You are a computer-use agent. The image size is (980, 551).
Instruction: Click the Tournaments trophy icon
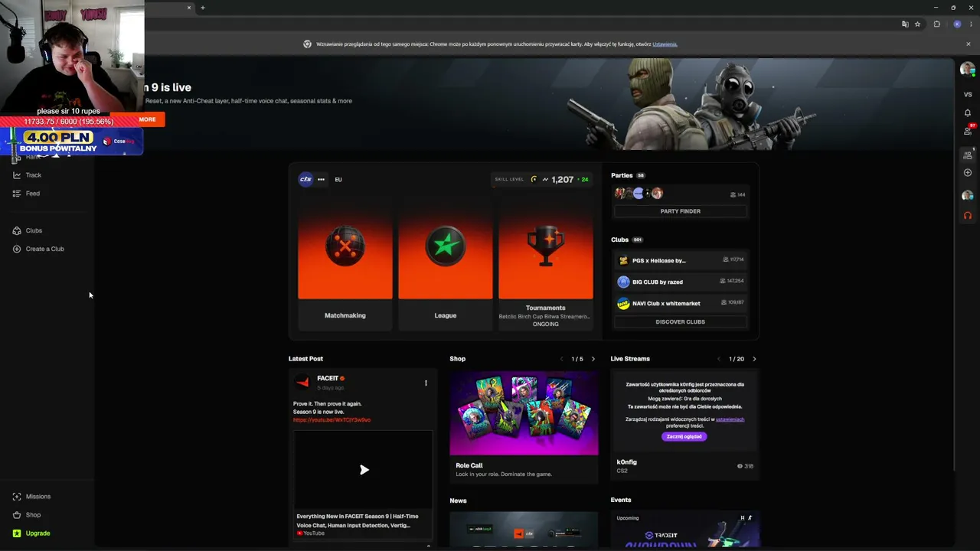pyautogui.click(x=546, y=246)
